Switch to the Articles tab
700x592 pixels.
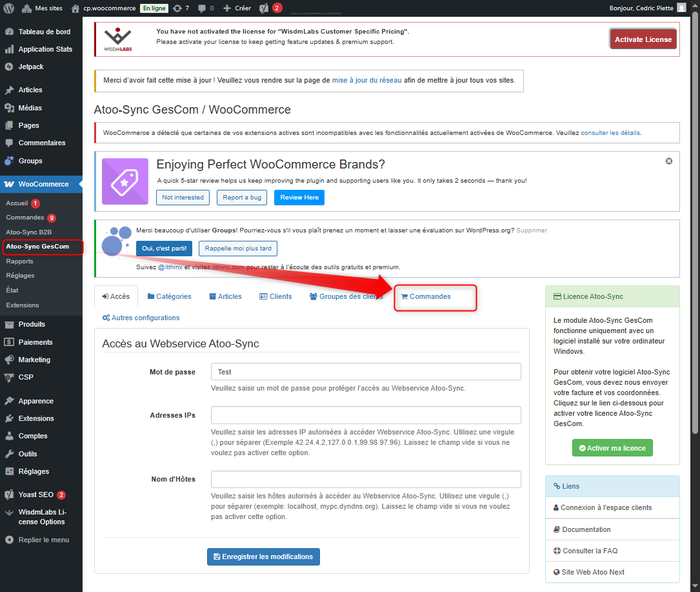[x=225, y=297]
